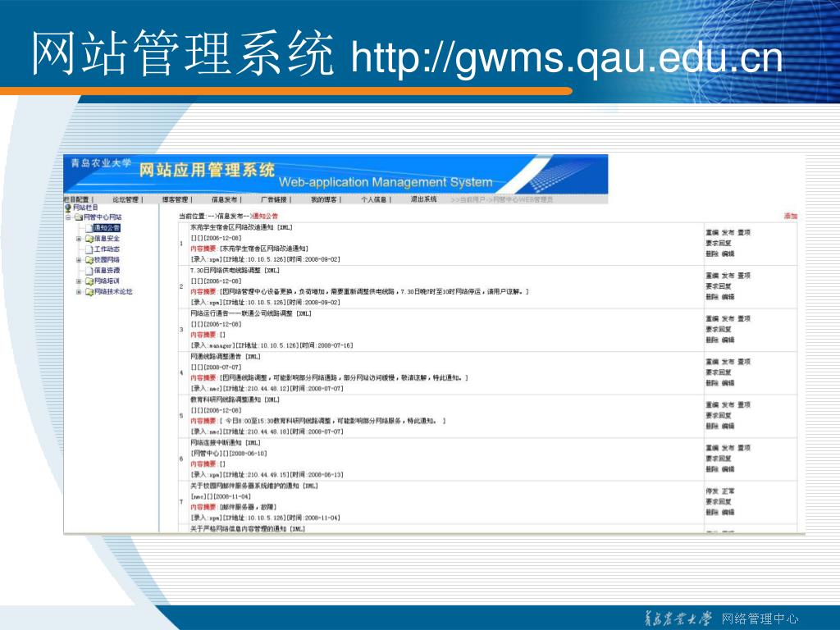Click 删除 for article row 2
Screen dimensions: 840x630
pyautogui.click(x=712, y=297)
